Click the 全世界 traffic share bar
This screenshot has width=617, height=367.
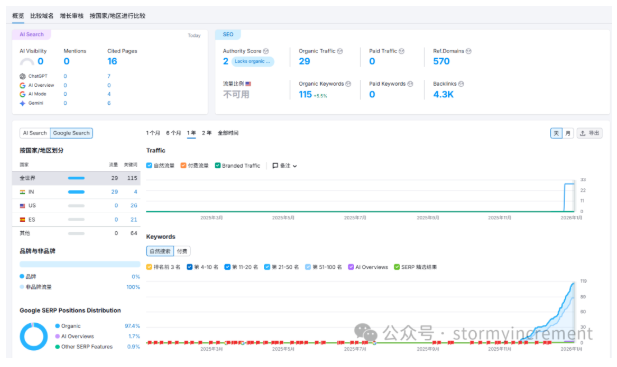pos(76,178)
